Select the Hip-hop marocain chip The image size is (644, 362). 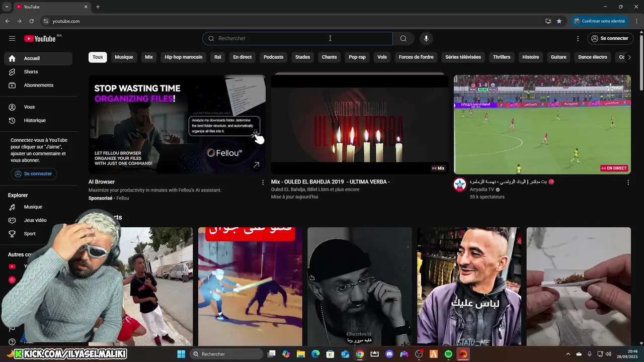click(x=184, y=57)
